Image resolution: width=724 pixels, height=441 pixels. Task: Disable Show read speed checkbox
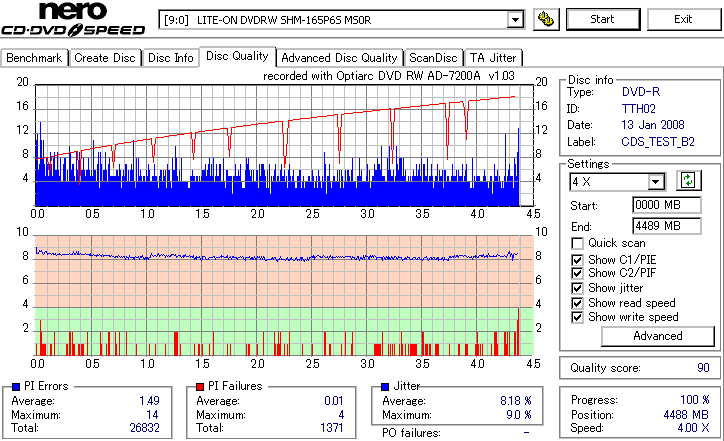577,303
